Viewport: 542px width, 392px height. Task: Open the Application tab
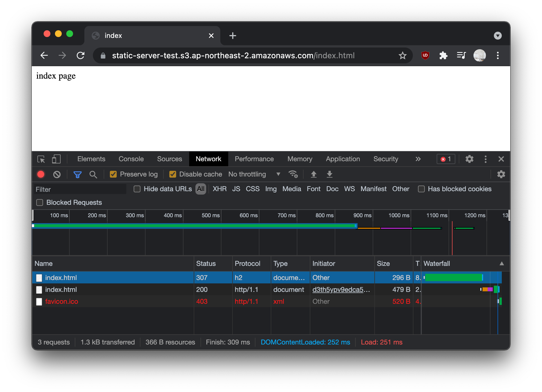[343, 159]
